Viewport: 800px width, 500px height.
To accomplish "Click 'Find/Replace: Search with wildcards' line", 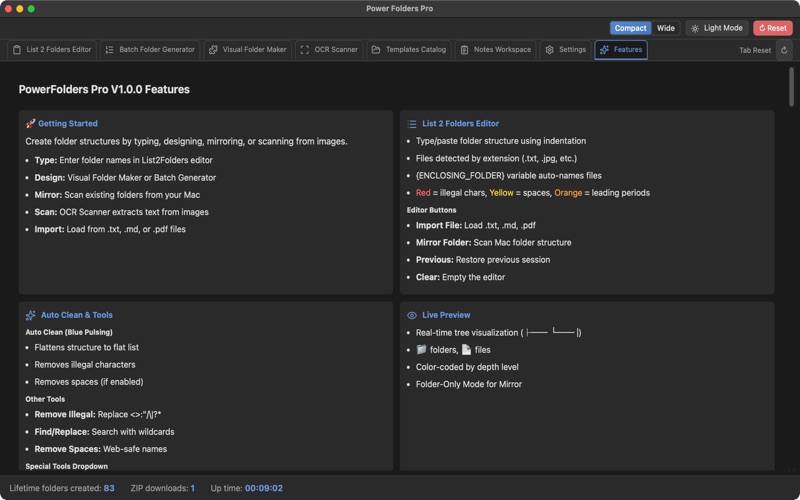I will 104,432.
